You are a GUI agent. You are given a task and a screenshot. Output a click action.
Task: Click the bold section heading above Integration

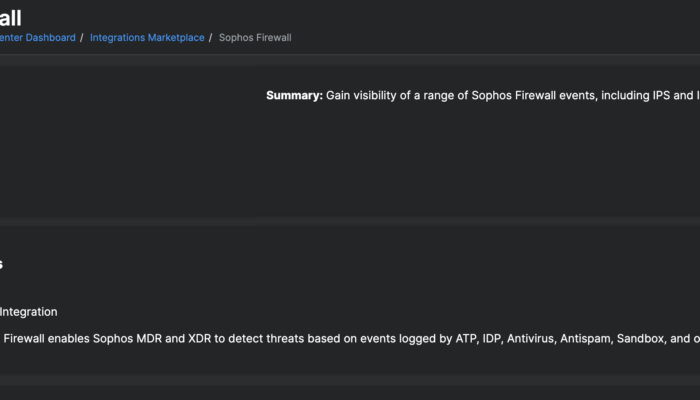[2, 265]
